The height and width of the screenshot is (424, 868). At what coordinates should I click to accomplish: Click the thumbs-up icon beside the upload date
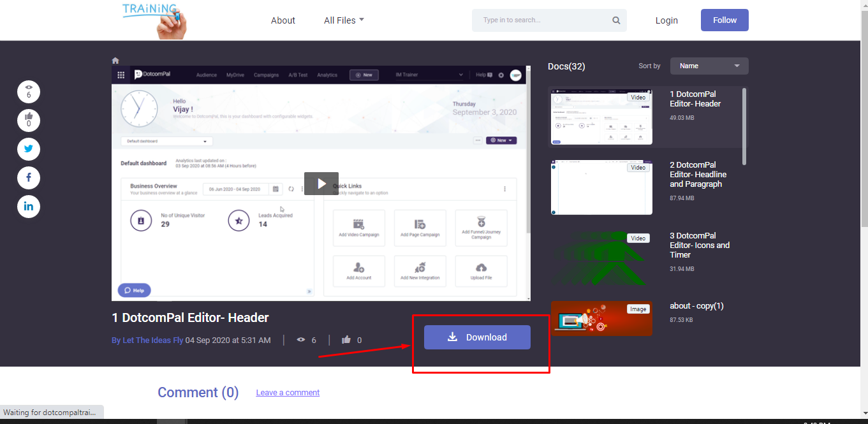pos(346,340)
